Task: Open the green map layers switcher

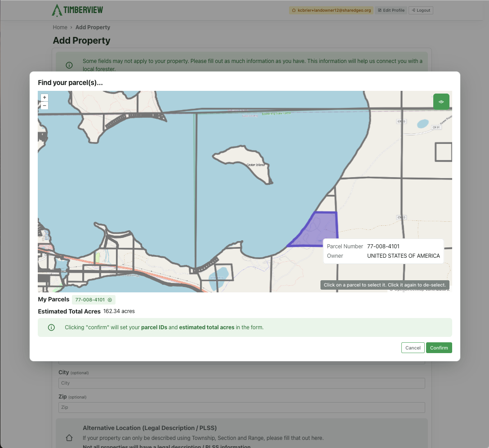Action: [x=441, y=102]
